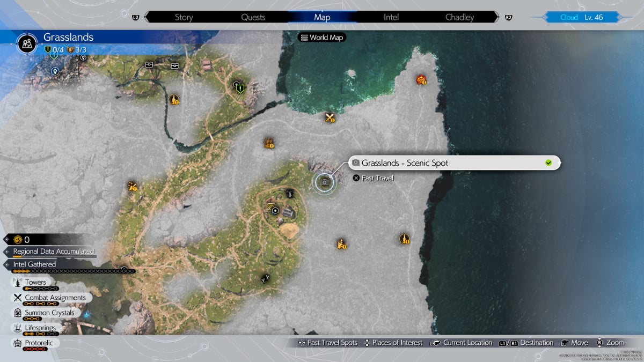
Task: Click the gold regional data points icon
Action: click(17, 240)
